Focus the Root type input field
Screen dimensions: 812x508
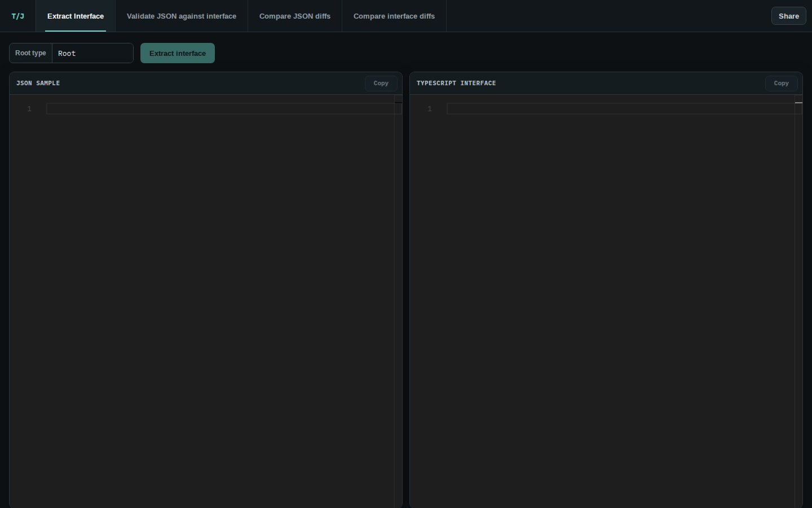click(92, 53)
